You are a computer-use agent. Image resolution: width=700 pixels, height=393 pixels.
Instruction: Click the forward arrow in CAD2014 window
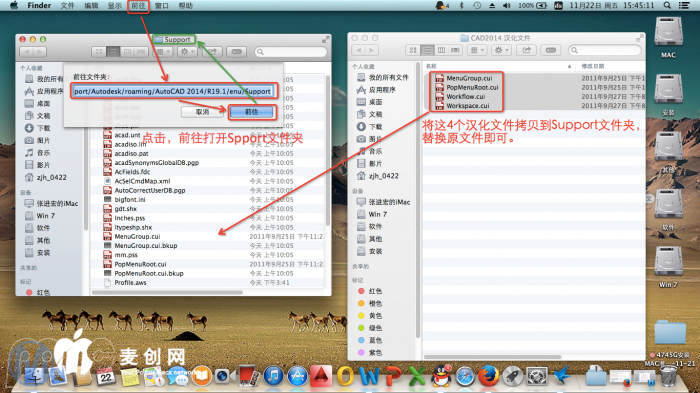click(371, 50)
